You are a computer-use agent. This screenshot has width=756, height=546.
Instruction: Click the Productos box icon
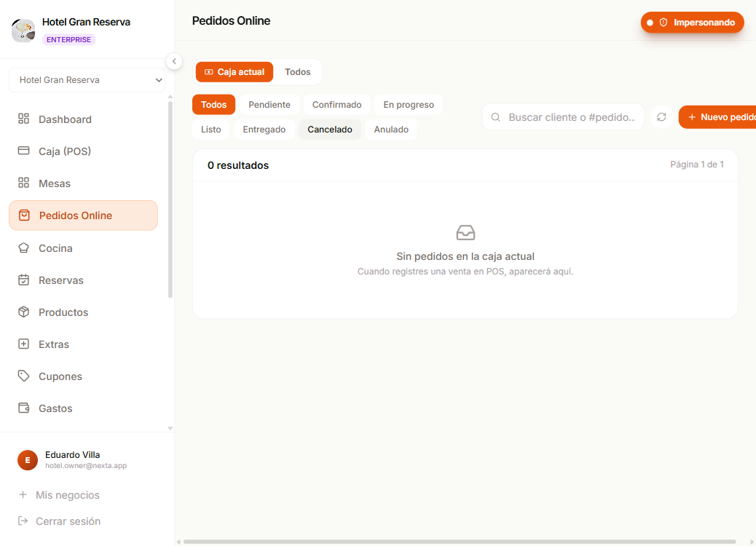(23, 312)
